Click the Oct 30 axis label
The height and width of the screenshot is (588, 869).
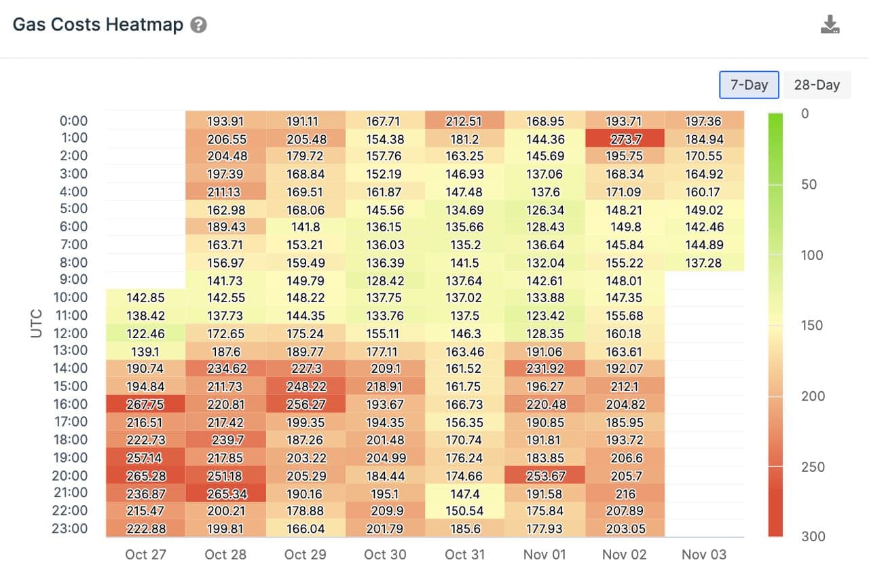385,555
